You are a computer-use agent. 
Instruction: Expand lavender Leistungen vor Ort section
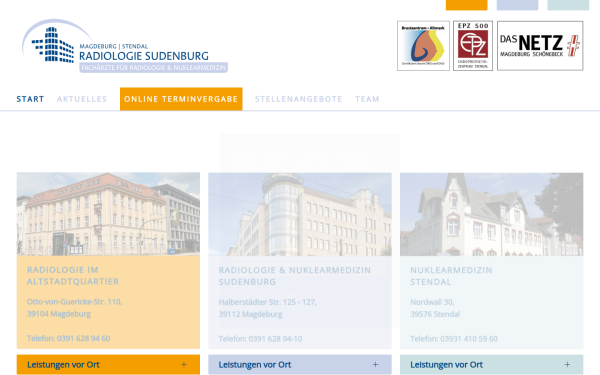(300, 365)
